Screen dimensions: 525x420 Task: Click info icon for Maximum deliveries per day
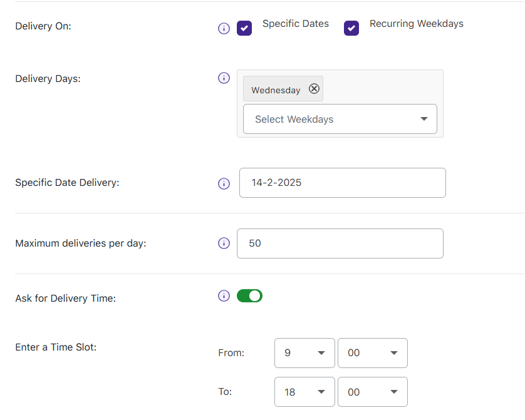click(224, 243)
